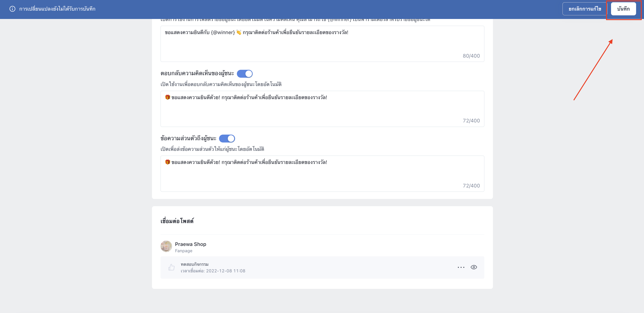Click into the {@winner} announcement text area
Viewport: 644px width, 313px height.
tap(322, 44)
